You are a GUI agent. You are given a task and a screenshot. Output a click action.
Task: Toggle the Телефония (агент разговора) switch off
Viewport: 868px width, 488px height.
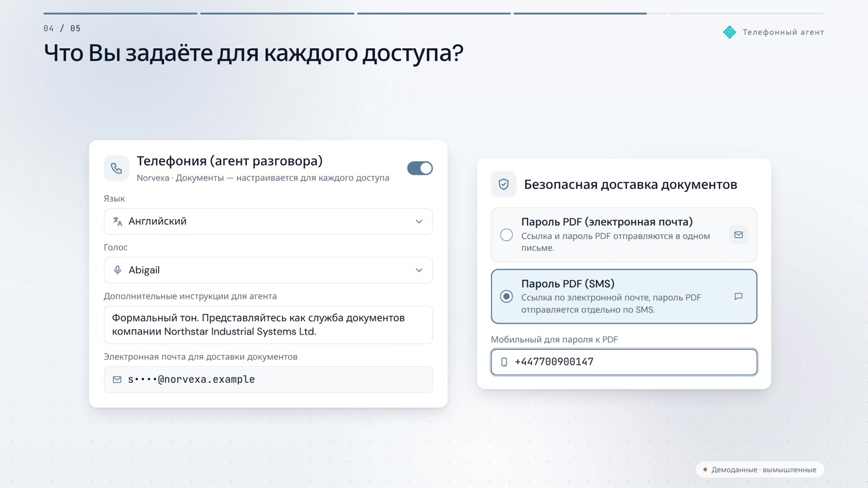point(420,168)
